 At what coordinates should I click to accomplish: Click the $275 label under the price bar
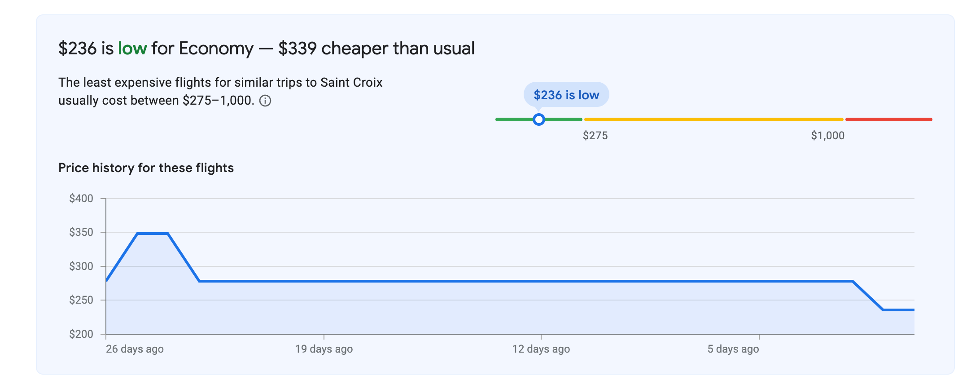click(595, 136)
